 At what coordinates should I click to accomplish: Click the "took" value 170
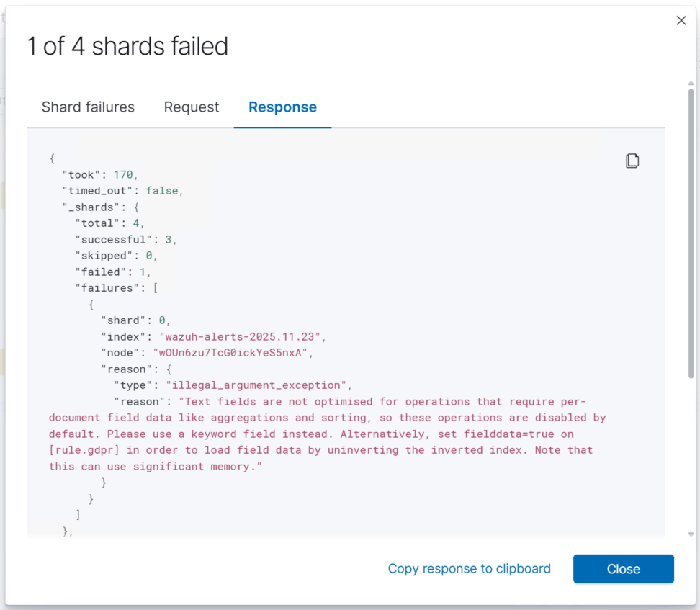[125, 174]
